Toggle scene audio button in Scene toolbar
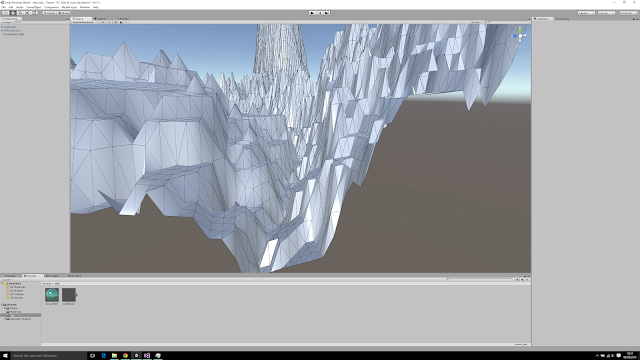The width and height of the screenshot is (640, 360). [x=115, y=22]
